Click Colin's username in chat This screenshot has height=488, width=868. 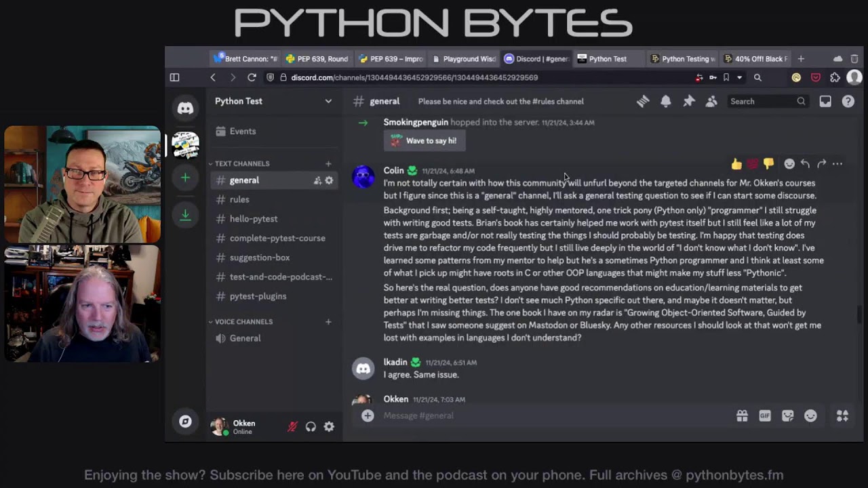[x=393, y=171]
